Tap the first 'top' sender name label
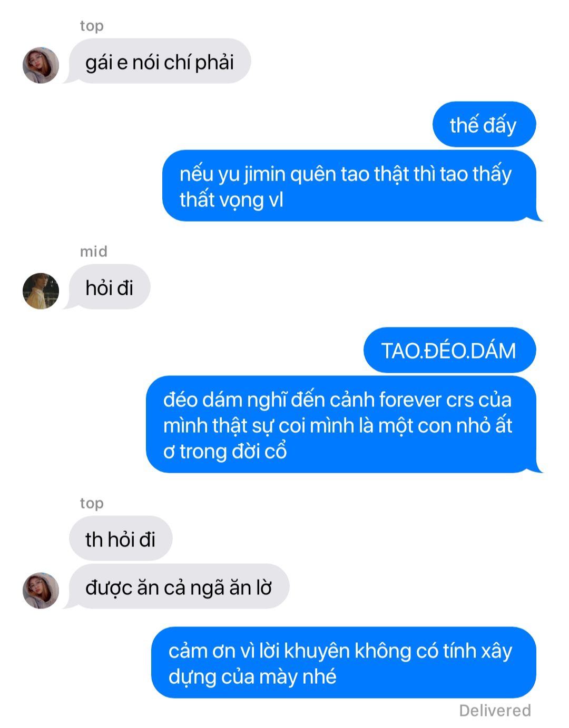Screen dimensions: 569x728 tap(92, 26)
